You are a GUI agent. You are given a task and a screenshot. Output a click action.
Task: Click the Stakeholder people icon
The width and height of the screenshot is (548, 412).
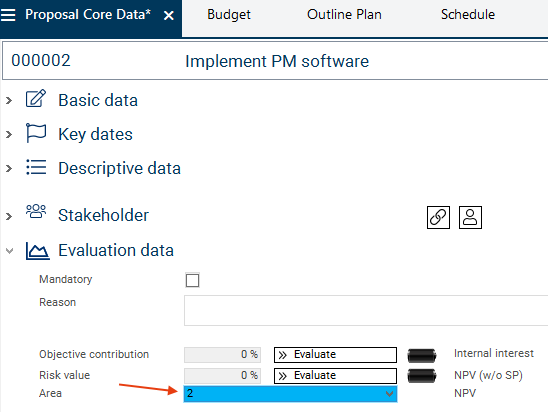(x=36, y=211)
